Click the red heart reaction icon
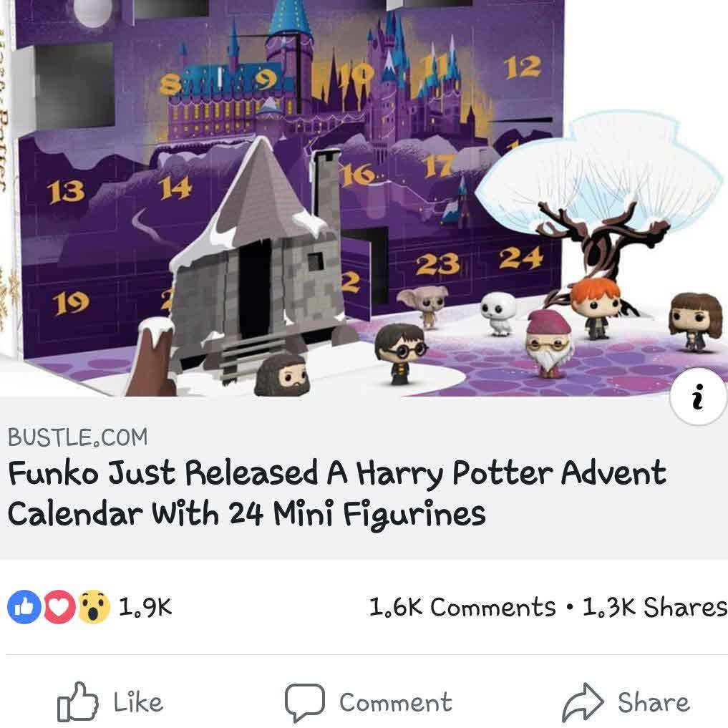This screenshot has width=728, height=728. pos(59,607)
